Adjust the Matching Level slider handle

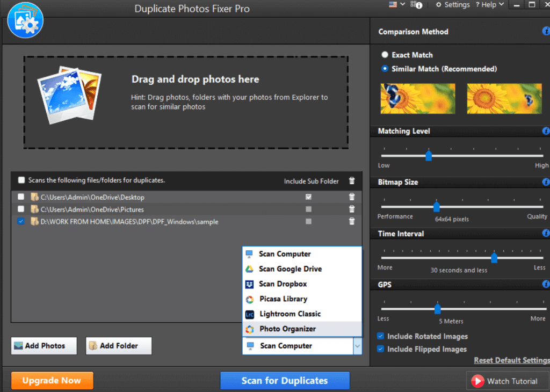[428, 156]
